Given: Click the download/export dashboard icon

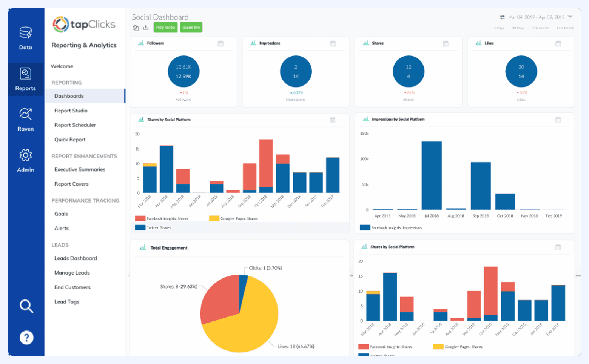Looking at the screenshot, I should coord(145,28).
